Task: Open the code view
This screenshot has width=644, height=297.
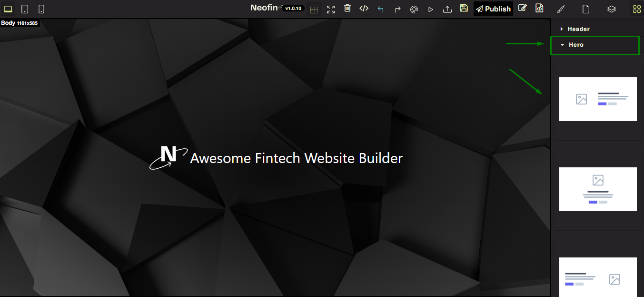Action: (x=364, y=8)
